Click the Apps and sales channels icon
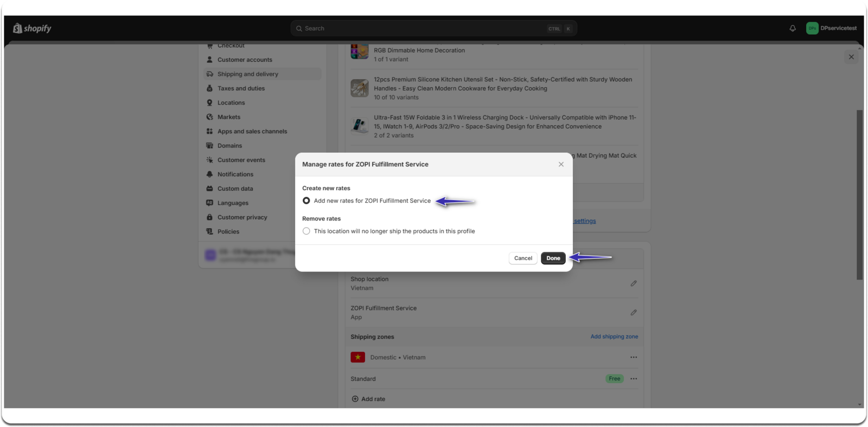Viewport: 868px width, 427px height. 209,132
